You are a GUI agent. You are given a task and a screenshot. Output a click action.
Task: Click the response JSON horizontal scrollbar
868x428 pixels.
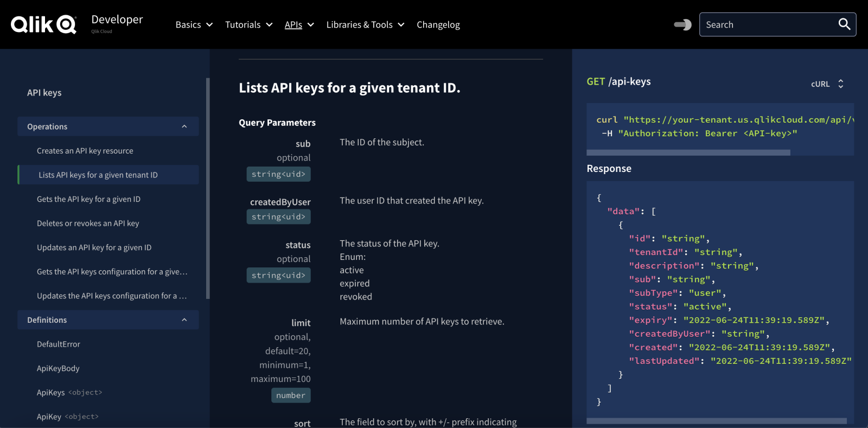716,421
